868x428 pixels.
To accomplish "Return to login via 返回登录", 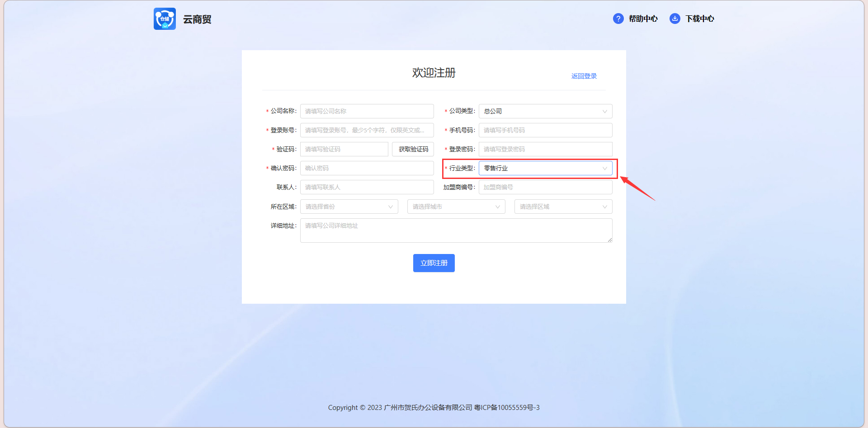I will 584,76.
